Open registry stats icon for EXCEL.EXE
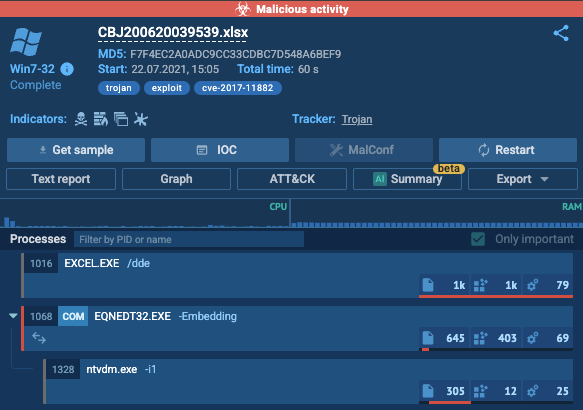This screenshot has width=583, height=410. pos(480,285)
